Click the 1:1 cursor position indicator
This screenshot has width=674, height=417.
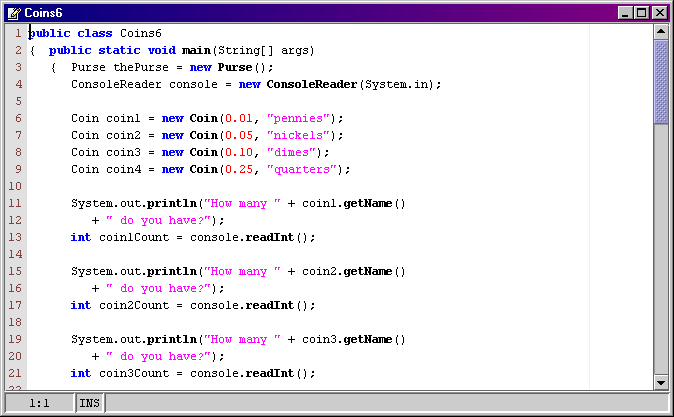coord(39,403)
